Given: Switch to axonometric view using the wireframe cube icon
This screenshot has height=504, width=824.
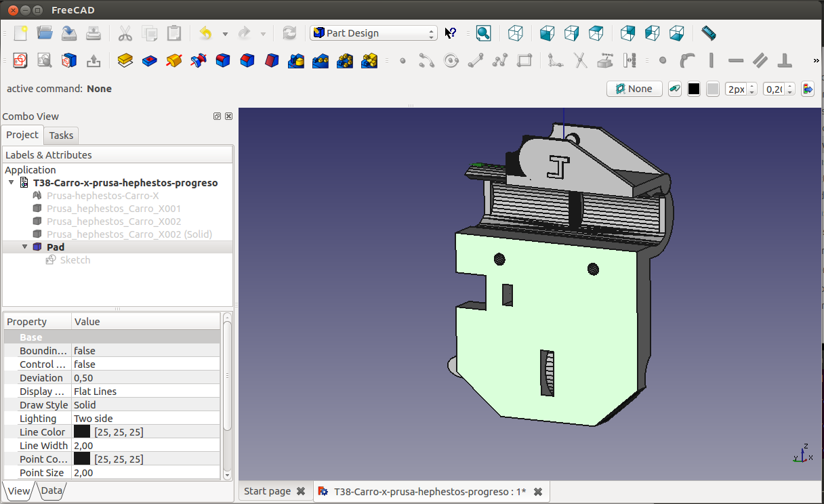Looking at the screenshot, I should coord(516,33).
